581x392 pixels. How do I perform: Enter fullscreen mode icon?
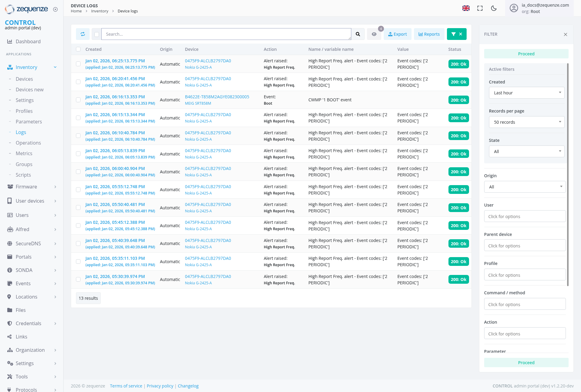point(480,8)
